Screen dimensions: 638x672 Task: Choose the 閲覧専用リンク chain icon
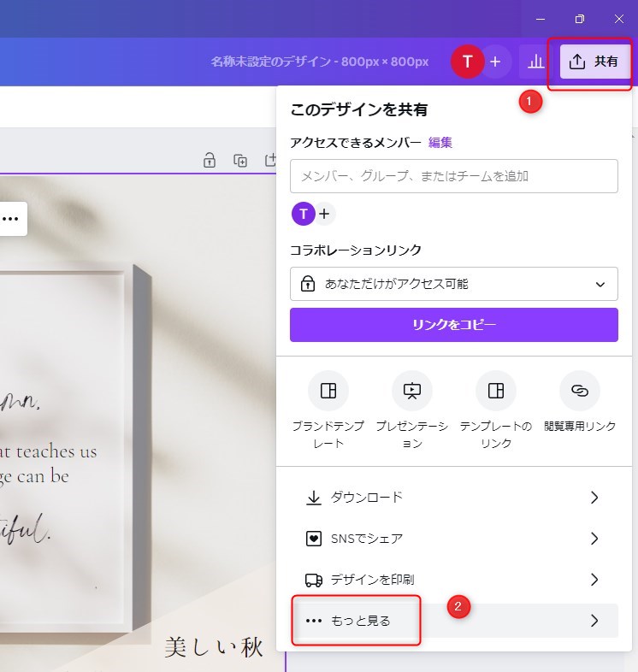coord(579,391)
